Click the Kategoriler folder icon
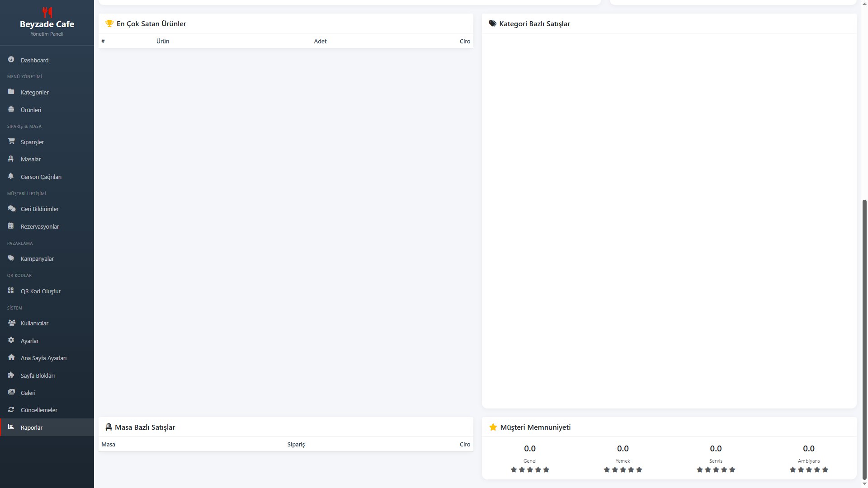Screen dimensions: 868x488 click(x=11, y=92)
